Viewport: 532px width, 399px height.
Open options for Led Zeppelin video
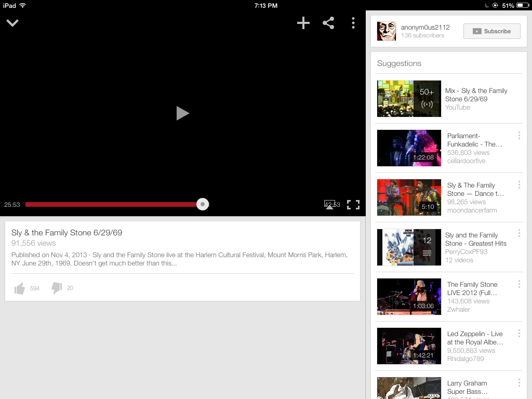(x=518, y=334)
